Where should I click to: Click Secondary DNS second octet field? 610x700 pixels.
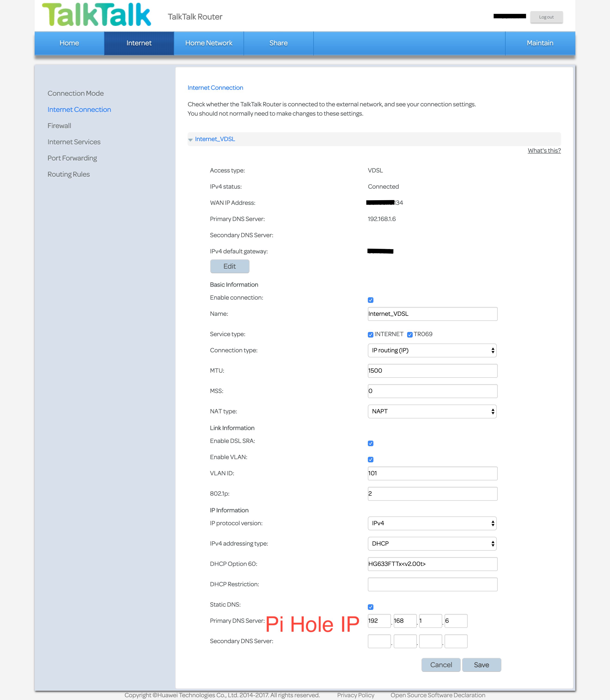[x=405, y=642]
